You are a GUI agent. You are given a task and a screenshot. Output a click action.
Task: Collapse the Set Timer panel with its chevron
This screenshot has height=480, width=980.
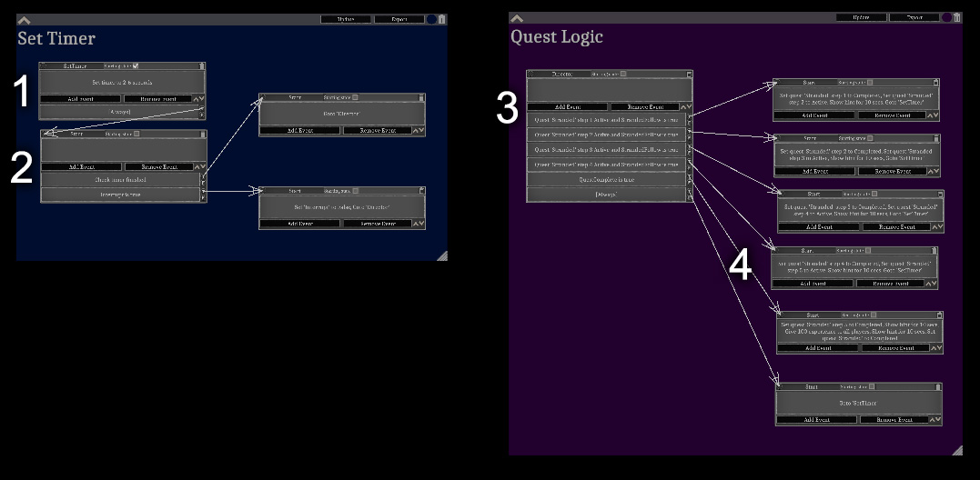click(24, 20)
